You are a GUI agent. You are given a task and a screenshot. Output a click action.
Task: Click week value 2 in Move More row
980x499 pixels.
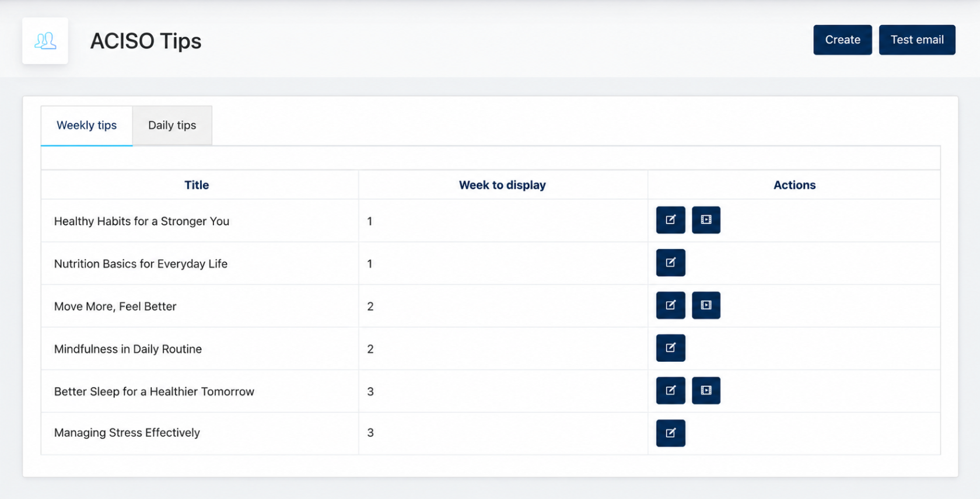pos(370,306)
